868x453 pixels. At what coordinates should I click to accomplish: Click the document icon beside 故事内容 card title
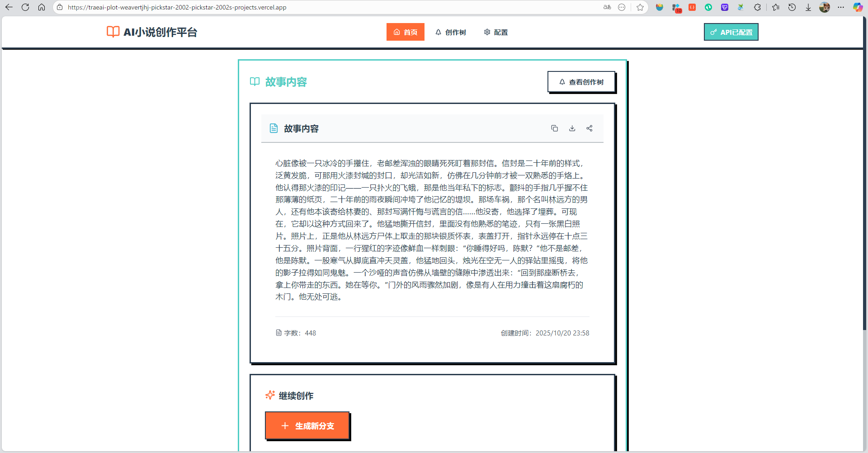tap(274, 128)
